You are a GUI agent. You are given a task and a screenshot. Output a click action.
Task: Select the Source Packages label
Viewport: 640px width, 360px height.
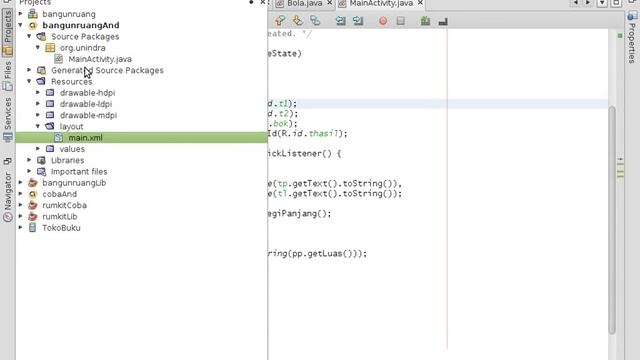tap(85, 37)
